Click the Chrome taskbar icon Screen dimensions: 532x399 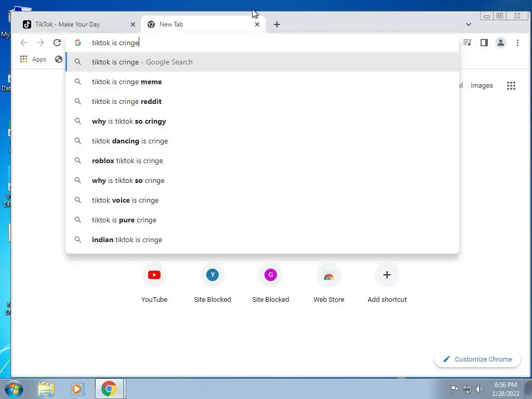[109, 389]
